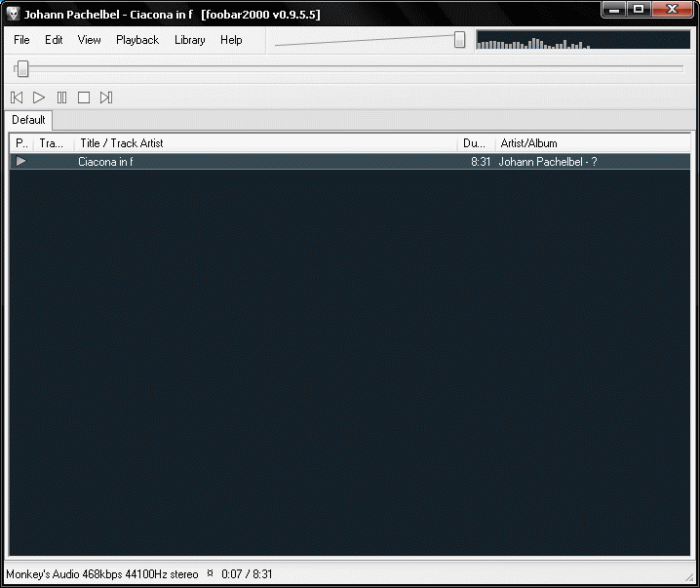Minimize the foobar2000 window

[614, 10]
